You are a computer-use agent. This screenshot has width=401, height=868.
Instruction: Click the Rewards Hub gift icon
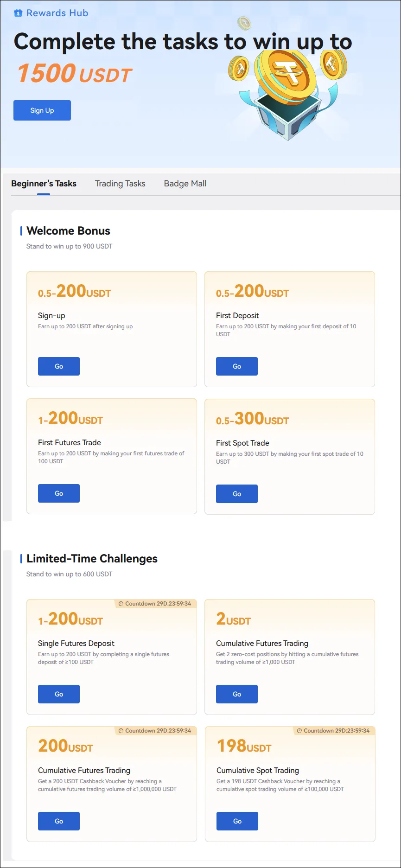18,13
